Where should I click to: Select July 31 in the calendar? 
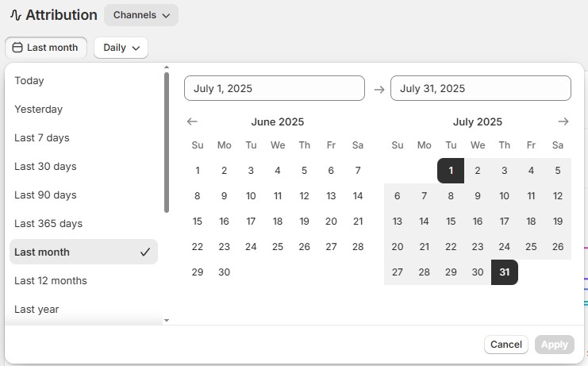505,272
